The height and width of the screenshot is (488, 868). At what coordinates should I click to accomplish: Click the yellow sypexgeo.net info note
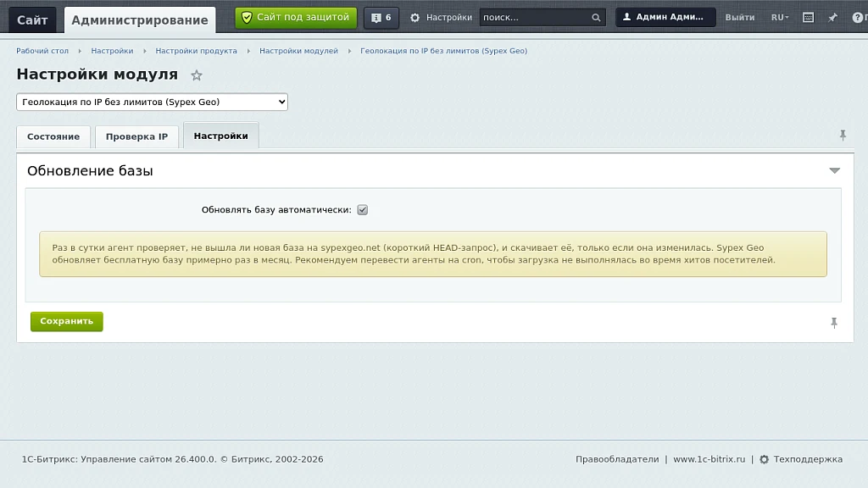(433, 254)
